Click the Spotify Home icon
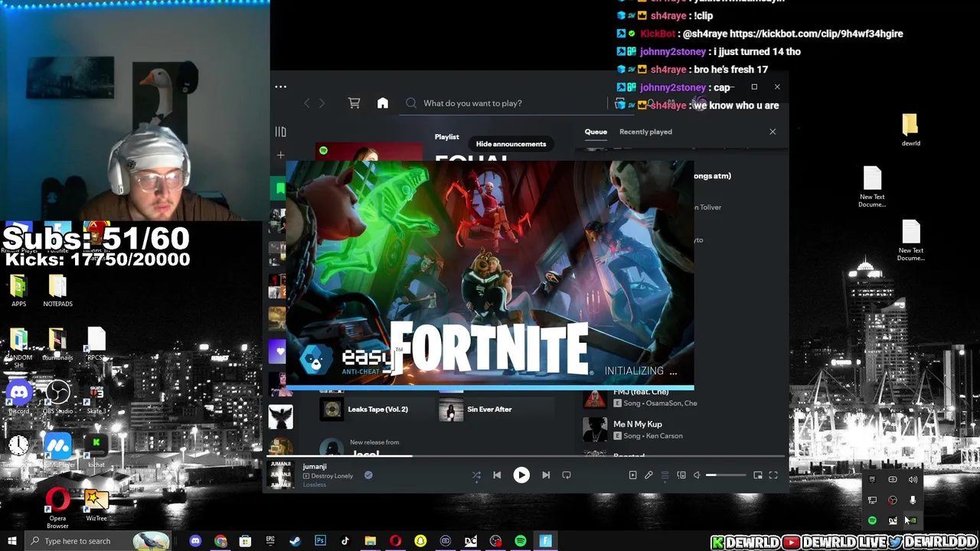Screen dimensions: 980x551 pos(383,103)
